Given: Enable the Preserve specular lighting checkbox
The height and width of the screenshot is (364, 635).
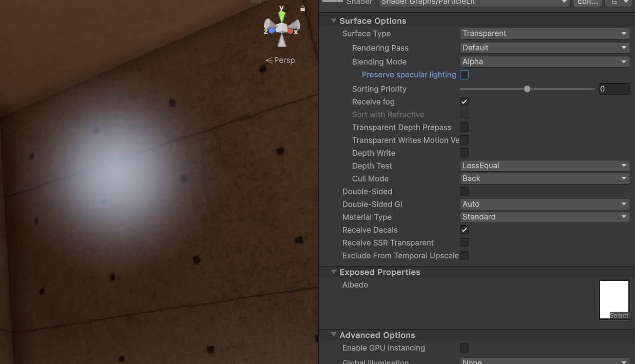Looking at the screenshot, I should (465, 75).
